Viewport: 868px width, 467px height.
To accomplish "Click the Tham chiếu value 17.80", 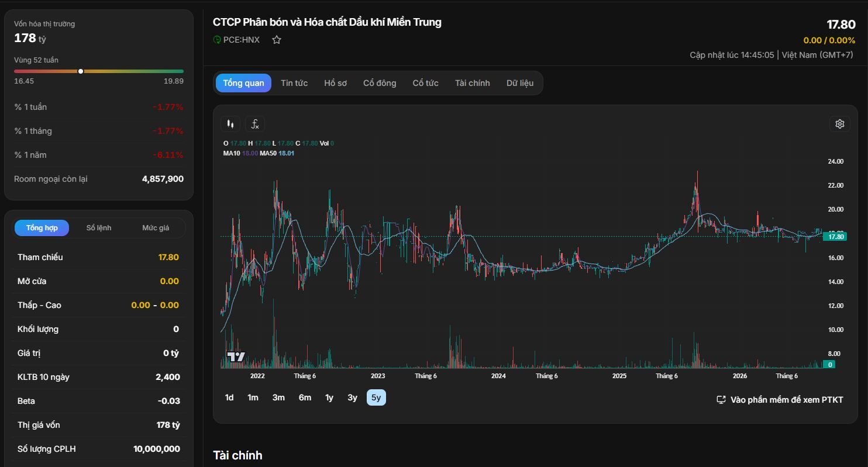I will click(168, 257).
